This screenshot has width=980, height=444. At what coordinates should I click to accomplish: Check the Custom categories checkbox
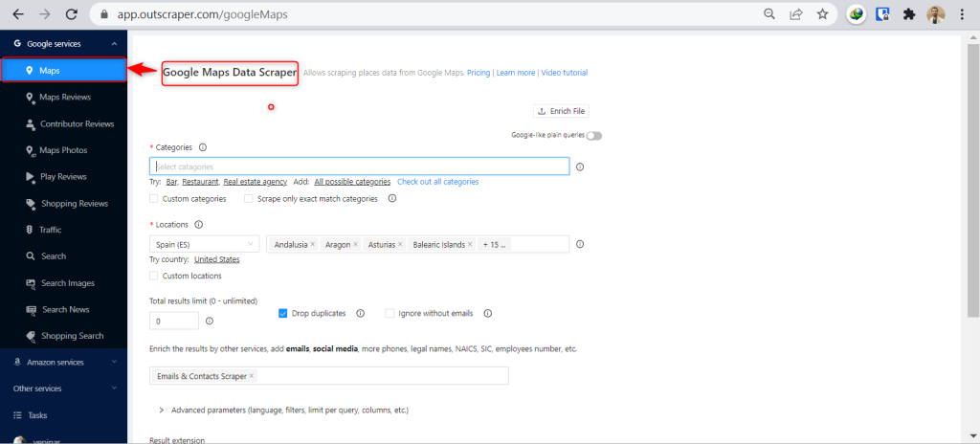(154, 199)
